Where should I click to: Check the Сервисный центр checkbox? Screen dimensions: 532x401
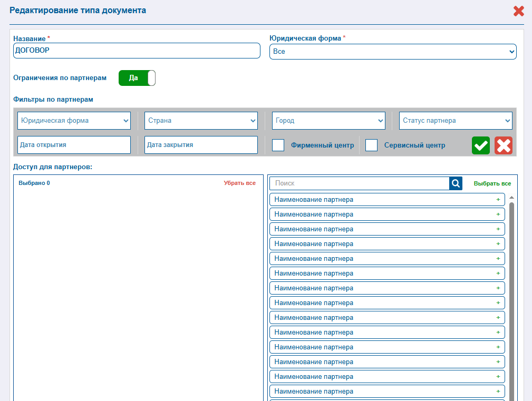pos(372,145)
